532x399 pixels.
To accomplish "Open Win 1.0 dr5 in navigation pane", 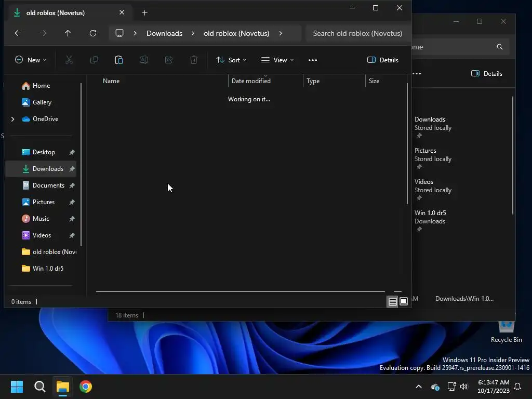I will coord(41,269).
